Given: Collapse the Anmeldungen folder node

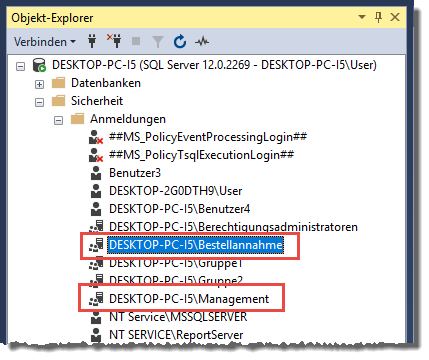Looking at the screenshot, I should point(58,120).
